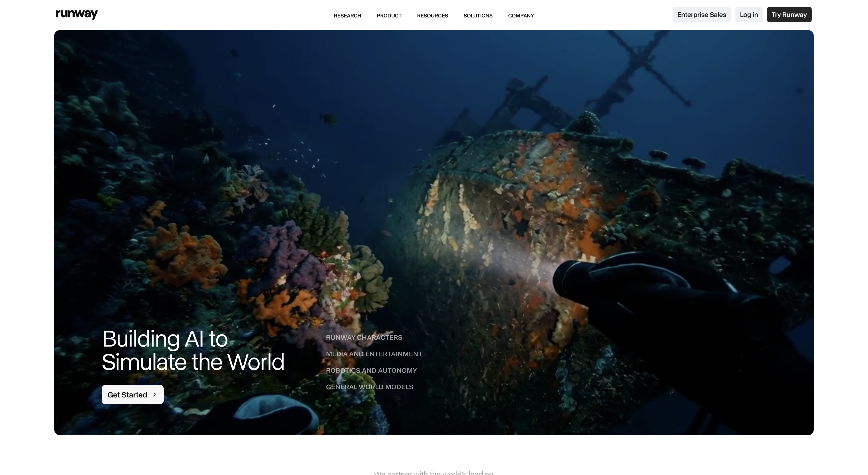This screenshot has height=475, width=868.
Task: Select RUNWAY CHARACTERS in hero list
Action: coord(364,337)
